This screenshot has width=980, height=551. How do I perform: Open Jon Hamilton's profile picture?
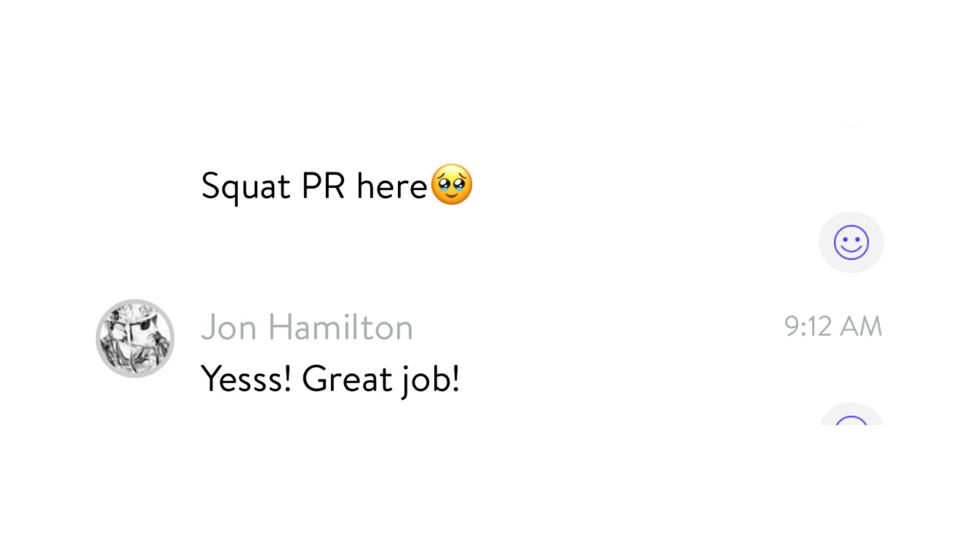[x=135, y=338]
